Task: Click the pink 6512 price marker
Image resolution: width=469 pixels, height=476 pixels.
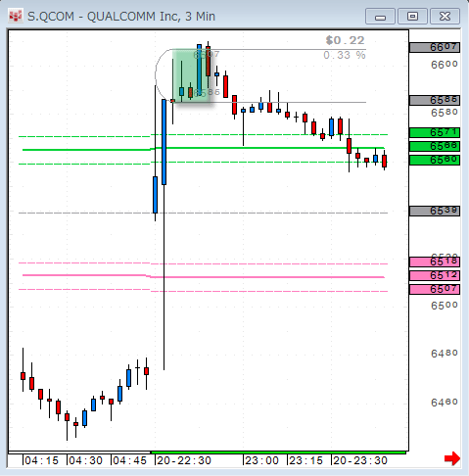Action: 435,275
